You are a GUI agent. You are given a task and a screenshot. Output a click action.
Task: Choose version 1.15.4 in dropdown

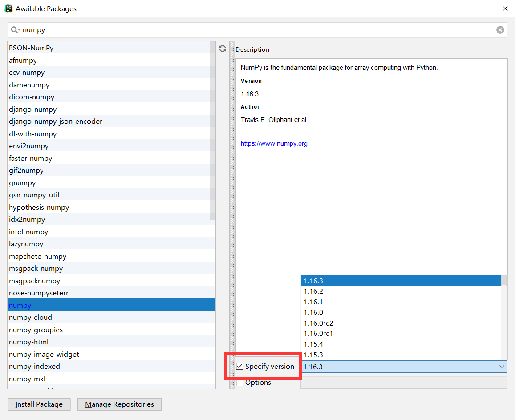[401, 344]
